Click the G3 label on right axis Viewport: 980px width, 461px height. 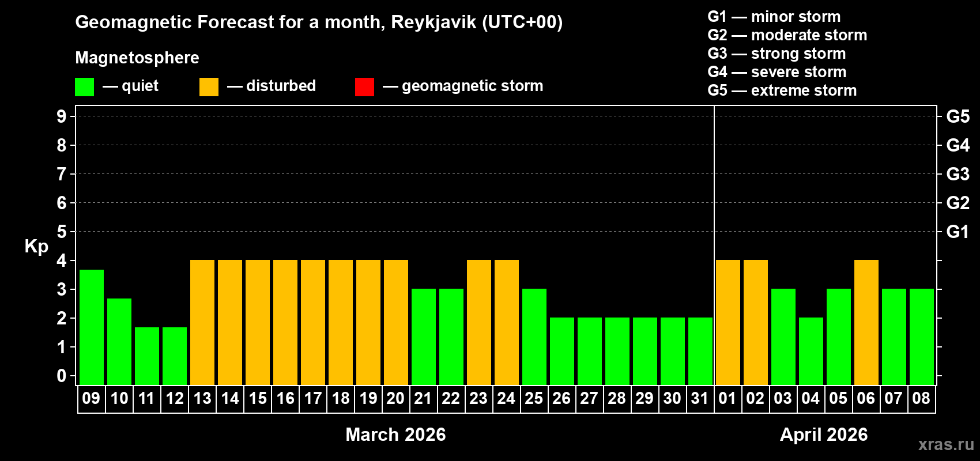coord(958,174)
